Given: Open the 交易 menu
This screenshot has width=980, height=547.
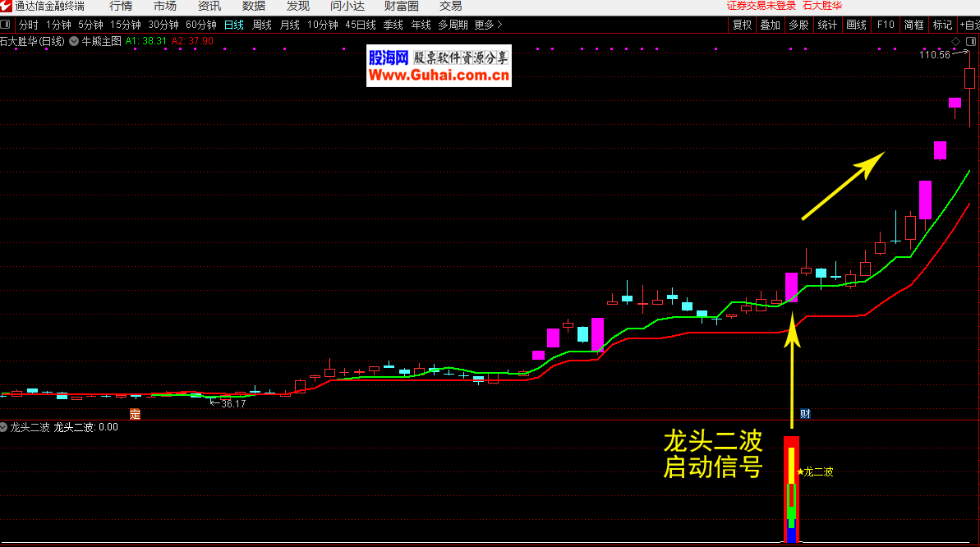Looking at the screenshot, I should pos(450,6).
